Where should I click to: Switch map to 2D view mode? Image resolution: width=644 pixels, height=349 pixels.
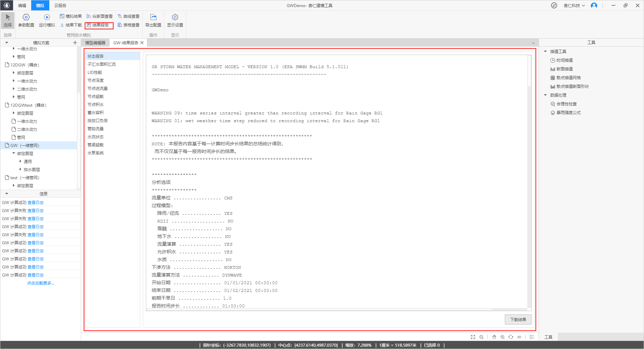point(519,337)
